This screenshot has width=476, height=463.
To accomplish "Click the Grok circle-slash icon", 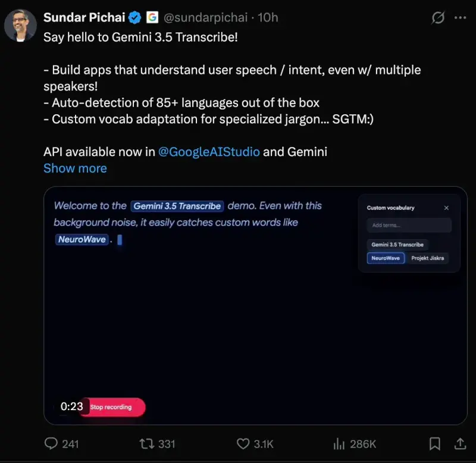I will coord(438,18).
